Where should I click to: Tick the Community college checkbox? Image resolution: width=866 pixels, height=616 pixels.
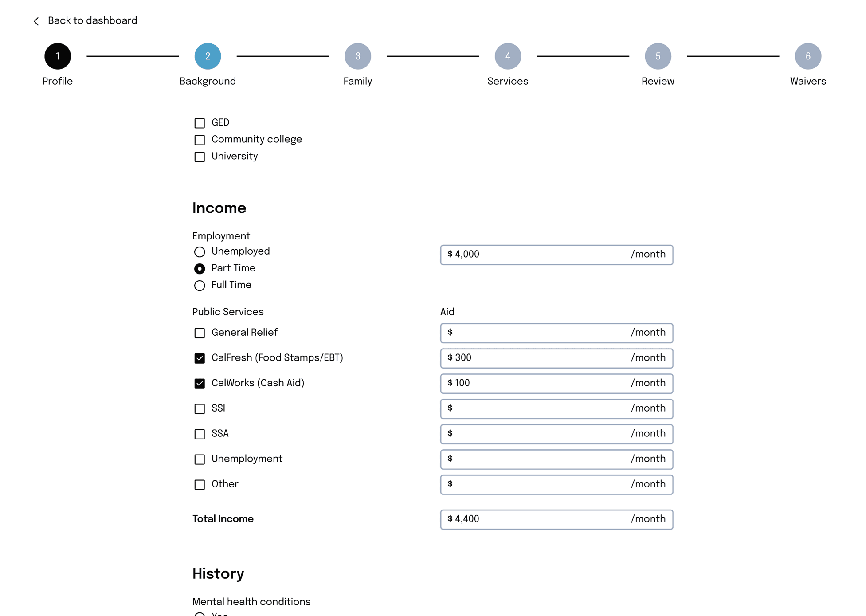[200, 140]
